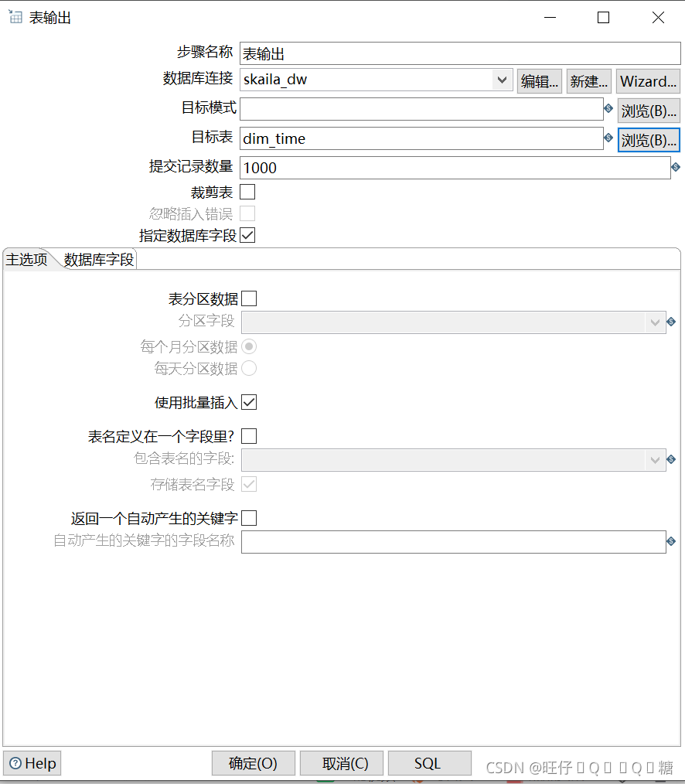Image resolution: width=685 pixels, height=784 pixels.
Task: Uncheck the 指定数据库字段 checkbox
Action: (247, 235)
